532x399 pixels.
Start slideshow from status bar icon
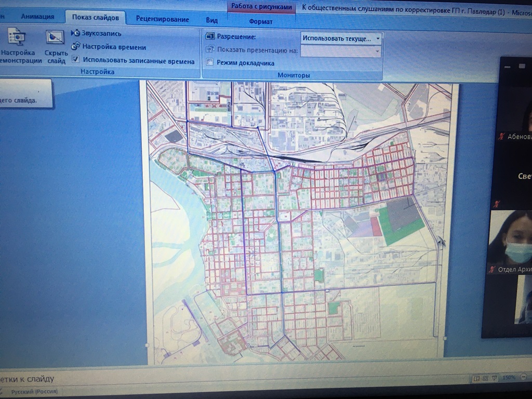pyautogui.click(x=495, y=378)
